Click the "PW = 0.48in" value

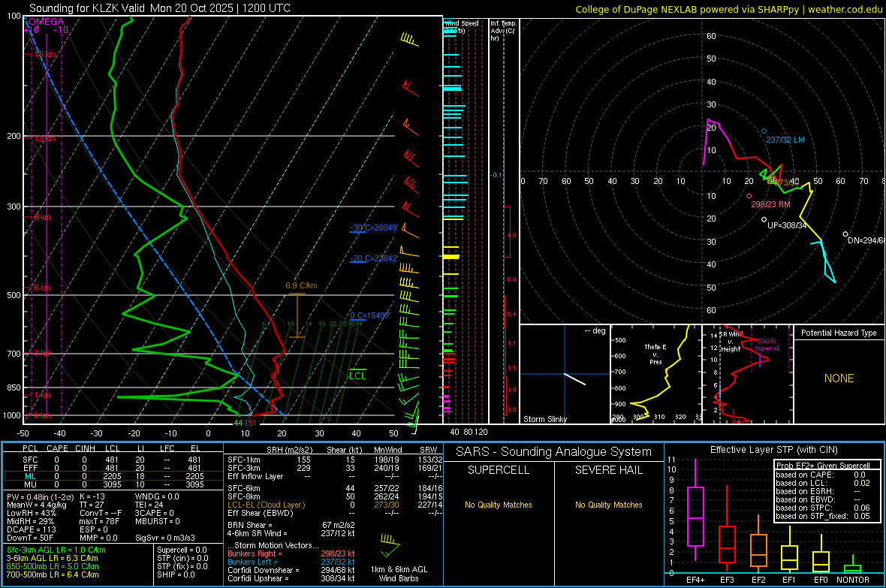click(38, 496)
